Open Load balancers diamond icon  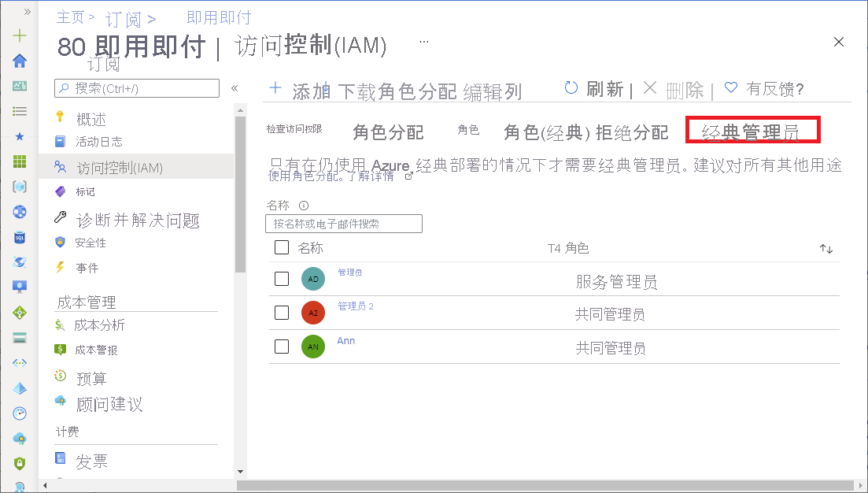point(20,313)
